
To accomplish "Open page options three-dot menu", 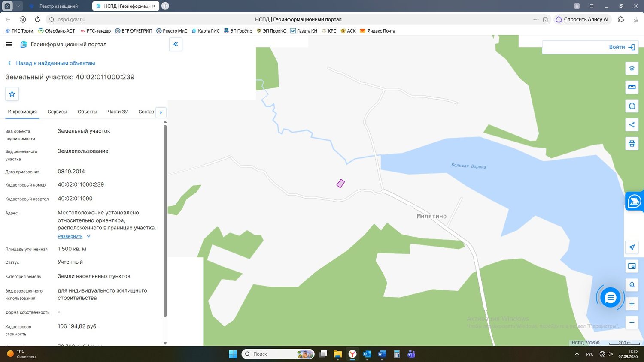I will click(536, 19).
